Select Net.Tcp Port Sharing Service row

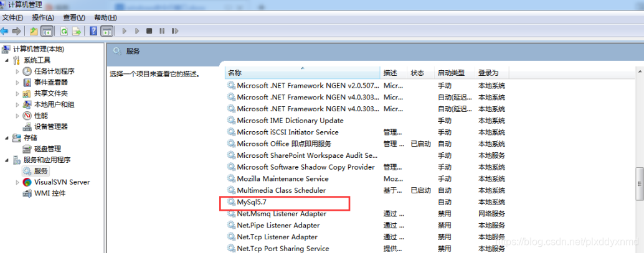click(367, 249)
